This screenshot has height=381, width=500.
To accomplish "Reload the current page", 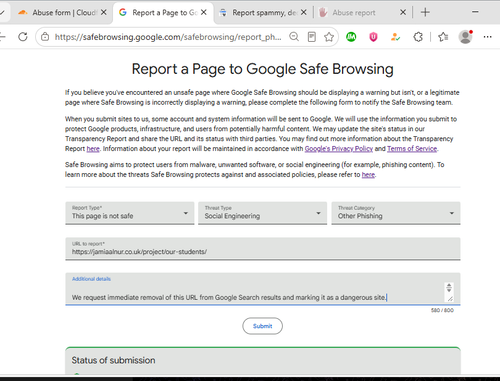I will tap(23, 37).
